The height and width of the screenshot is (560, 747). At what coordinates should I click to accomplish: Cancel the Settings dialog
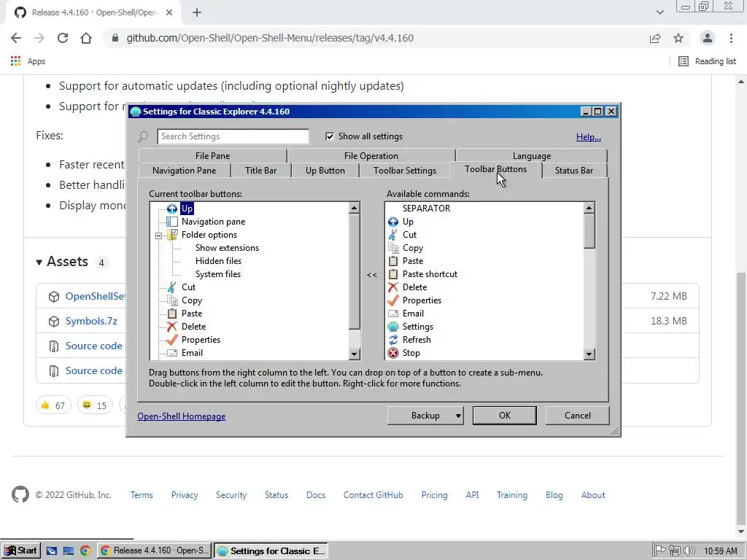pyautogui.click(x=578, y=415)
